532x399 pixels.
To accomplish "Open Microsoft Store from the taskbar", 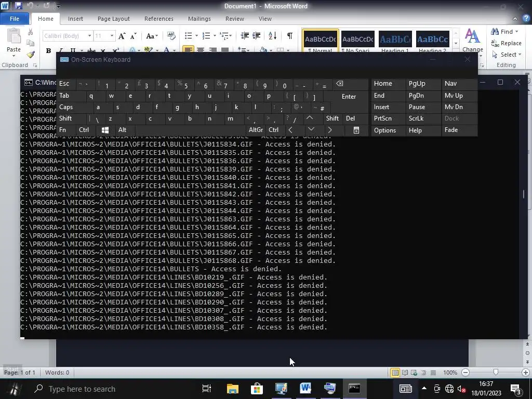I will [257, 389].
